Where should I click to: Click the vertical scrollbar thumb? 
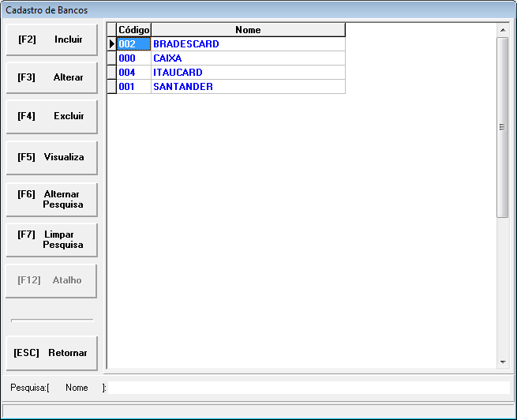(x=502, y=126)
